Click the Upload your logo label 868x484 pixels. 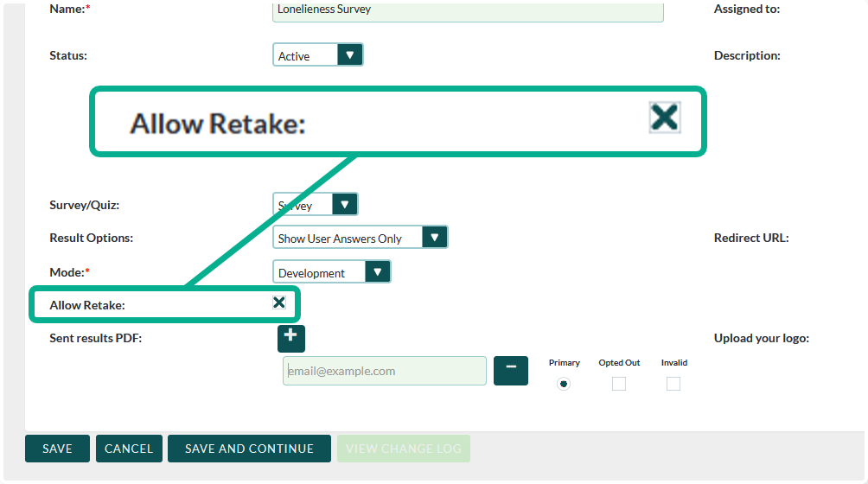click(x=761, y=338)
